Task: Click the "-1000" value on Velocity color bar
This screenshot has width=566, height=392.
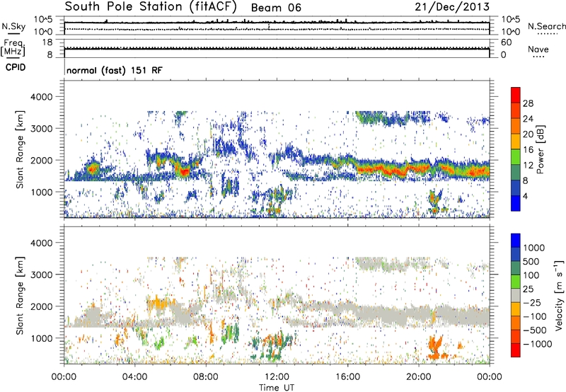Action: point(537,344)
